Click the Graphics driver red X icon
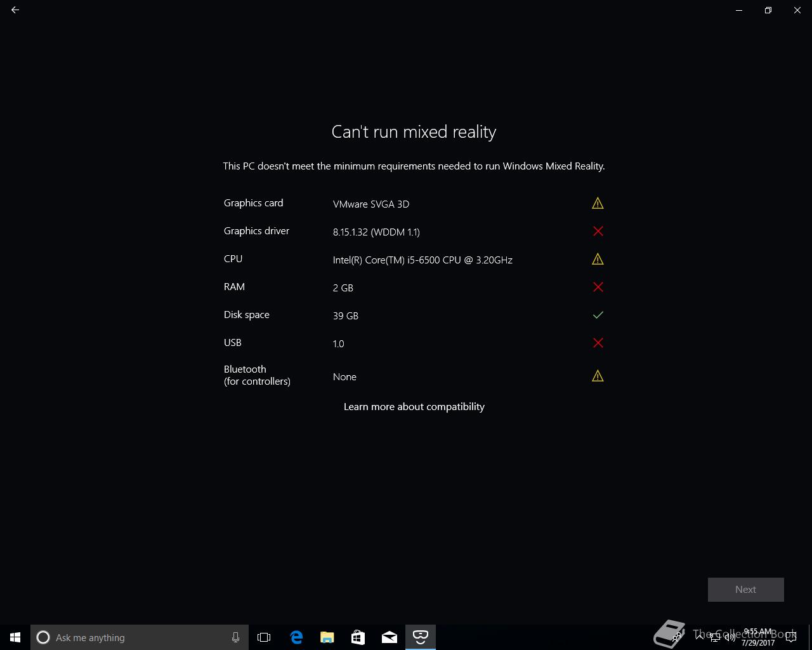This screenshot has height=650, width=812. (x=598, y=231)
